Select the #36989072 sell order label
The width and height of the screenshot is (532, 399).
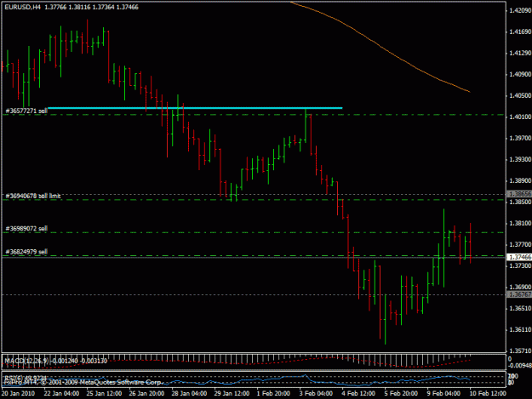point(26,229)
